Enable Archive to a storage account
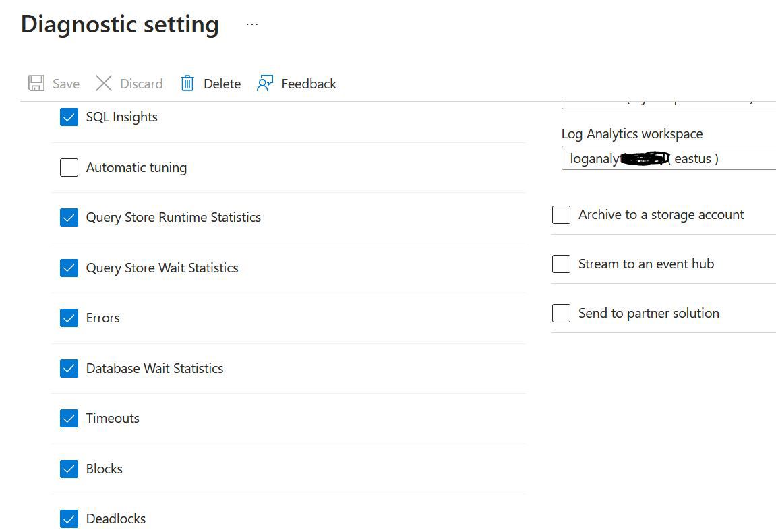 561,215
